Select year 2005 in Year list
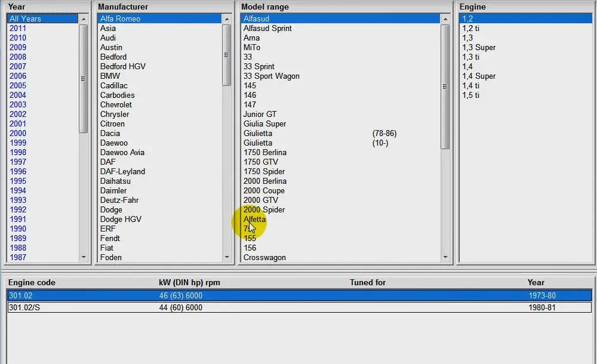This screenshot has width=597, height=364. click(x=18, y=85)
